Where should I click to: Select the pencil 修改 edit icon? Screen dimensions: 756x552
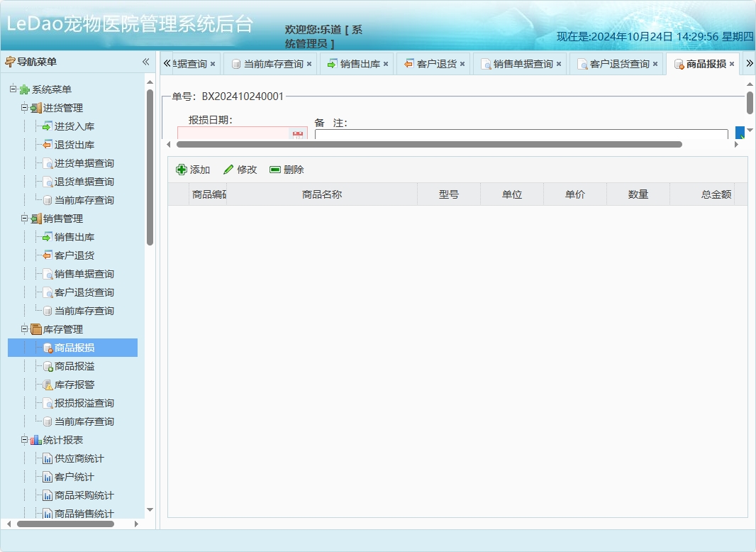point(227,169)
